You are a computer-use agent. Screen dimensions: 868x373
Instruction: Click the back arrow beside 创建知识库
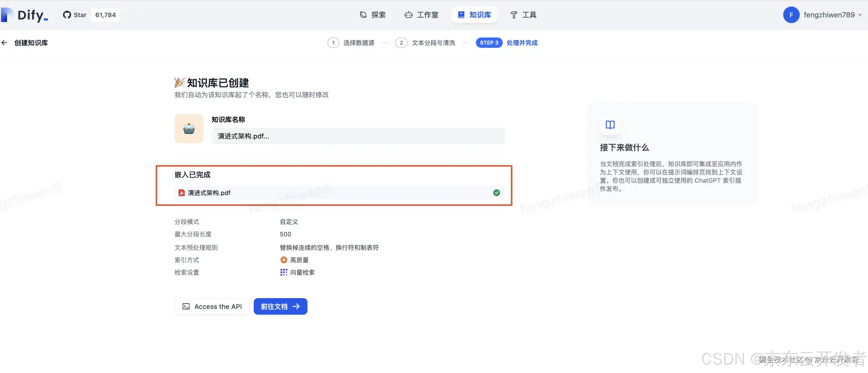[4, 43]
